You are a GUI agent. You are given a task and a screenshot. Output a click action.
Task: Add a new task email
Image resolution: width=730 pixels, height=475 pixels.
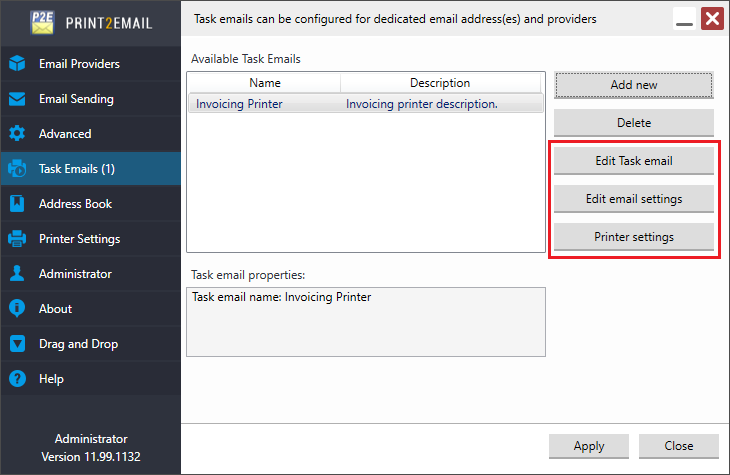click(634, 85)
